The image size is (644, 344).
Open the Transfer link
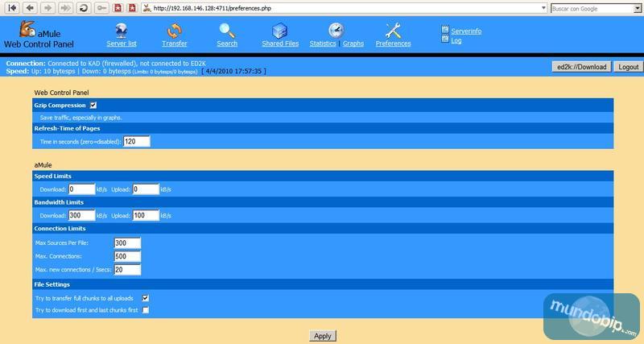pyautogui.click(x=175, y=44)
